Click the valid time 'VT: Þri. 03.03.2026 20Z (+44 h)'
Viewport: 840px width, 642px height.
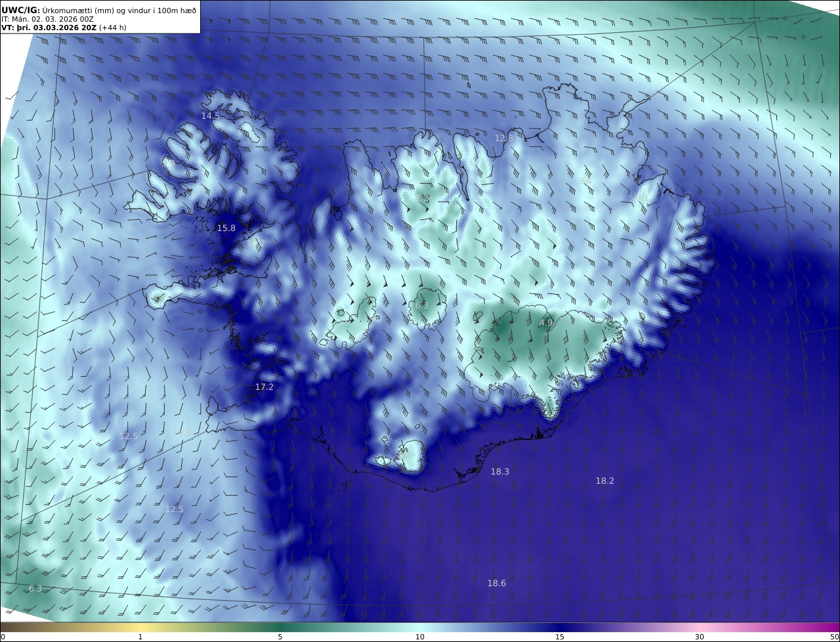click(64, 28)
